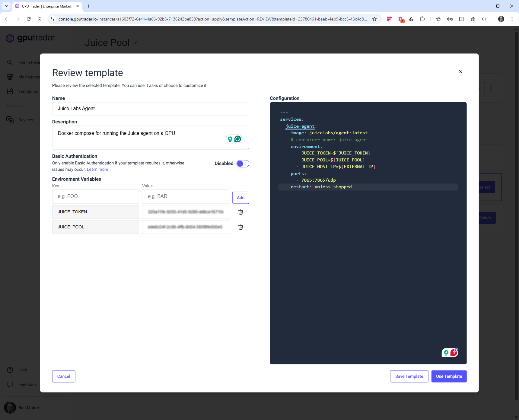Open the tab search dropdown arrow
The height and width of the screenshot is (420, 519).
(6, 6)
